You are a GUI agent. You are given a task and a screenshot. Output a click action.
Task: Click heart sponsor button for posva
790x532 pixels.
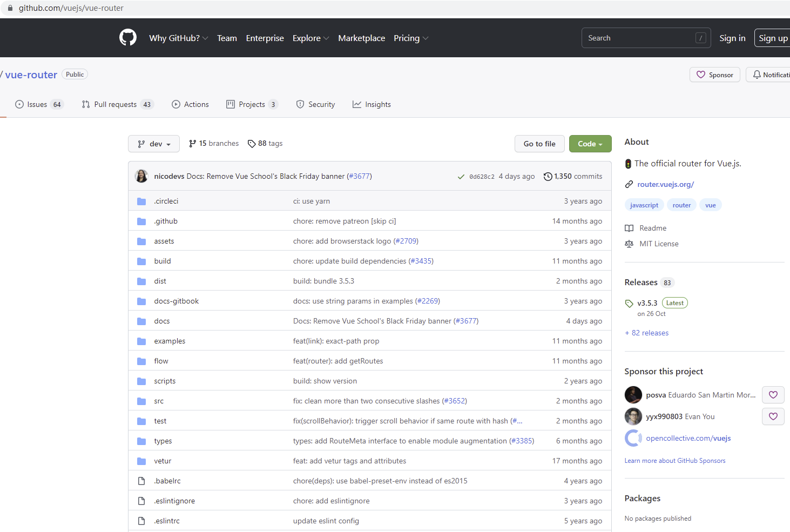click(773, 395)
